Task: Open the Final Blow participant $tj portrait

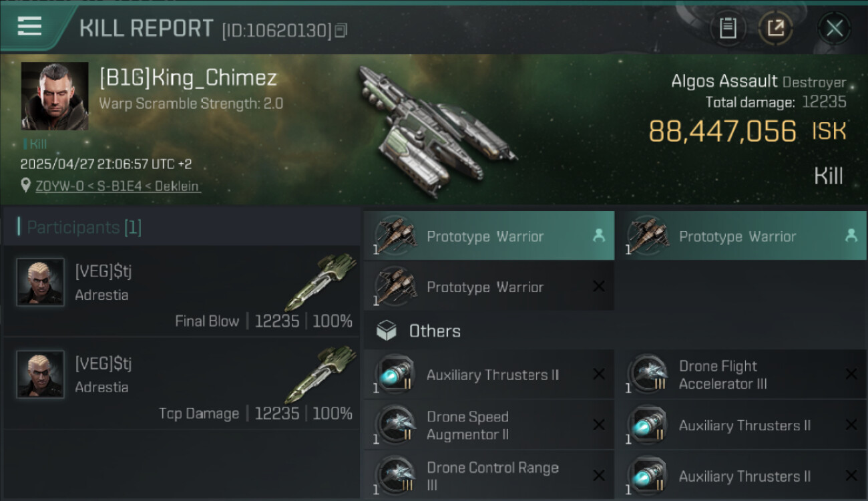Action: (x=40, y=282)
